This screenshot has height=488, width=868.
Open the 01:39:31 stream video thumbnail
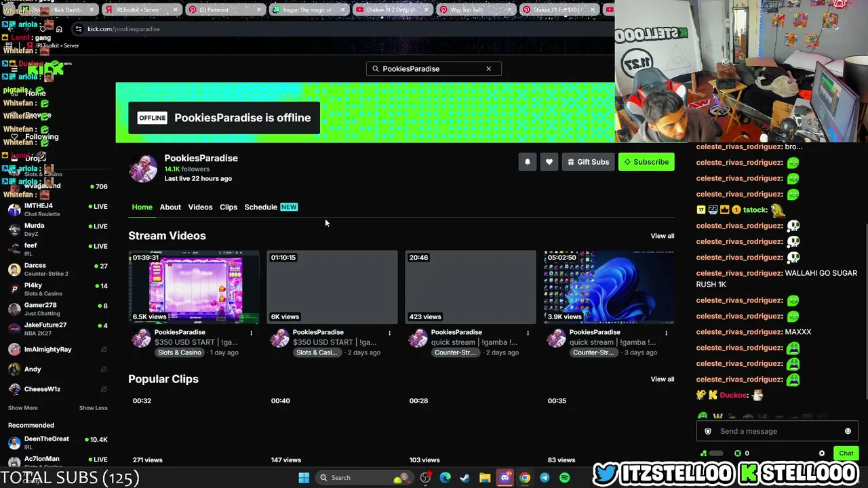[194, 287]
